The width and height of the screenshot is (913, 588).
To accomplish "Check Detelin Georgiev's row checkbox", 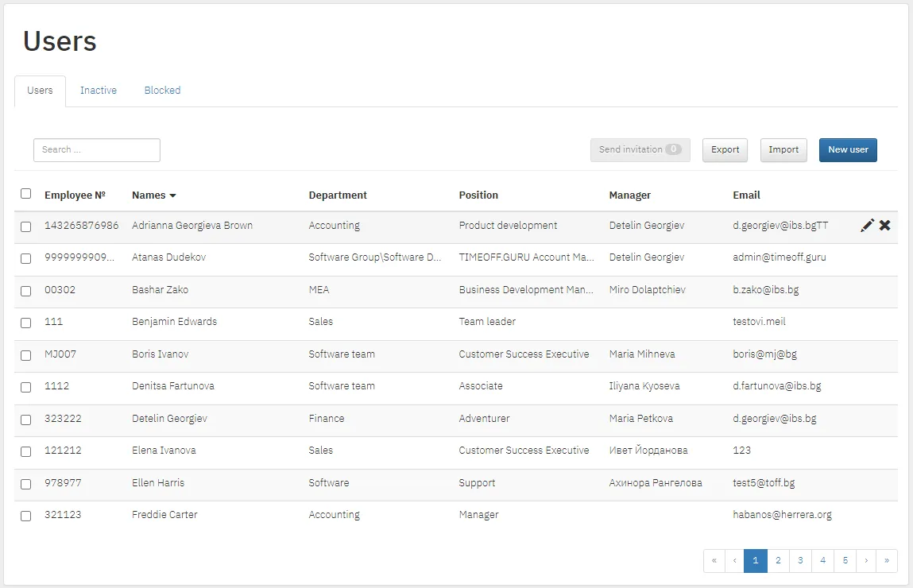I will (x=25, y=420).
